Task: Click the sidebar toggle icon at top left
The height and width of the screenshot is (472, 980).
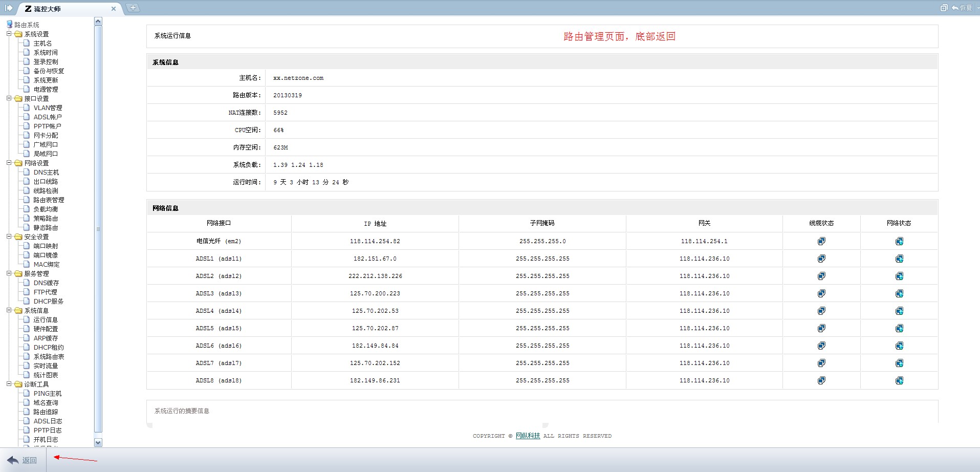Action: [x=9, y=8]
